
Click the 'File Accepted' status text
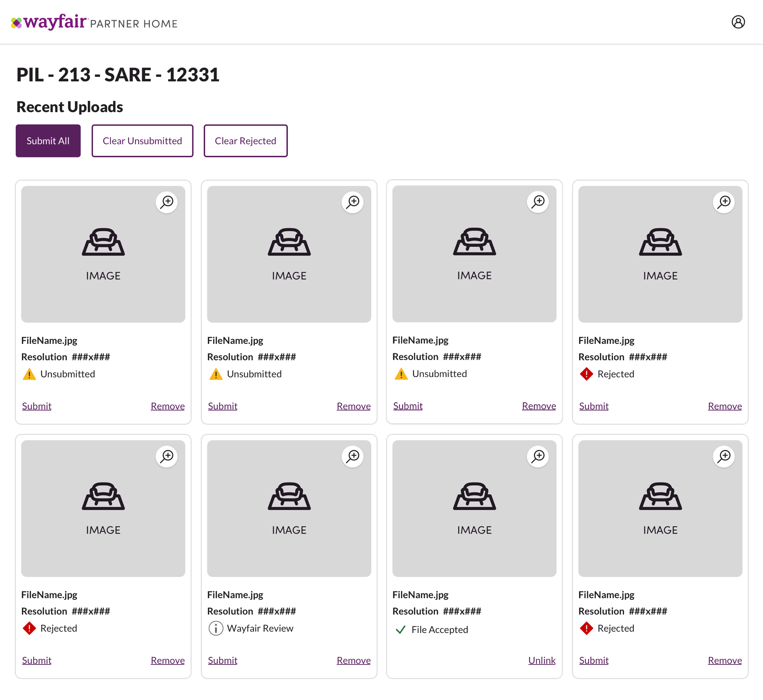coord(440,629)
